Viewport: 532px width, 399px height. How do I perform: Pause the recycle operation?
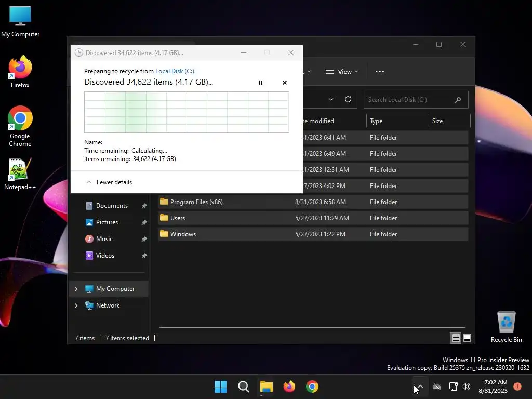click(x=261, y=83)
